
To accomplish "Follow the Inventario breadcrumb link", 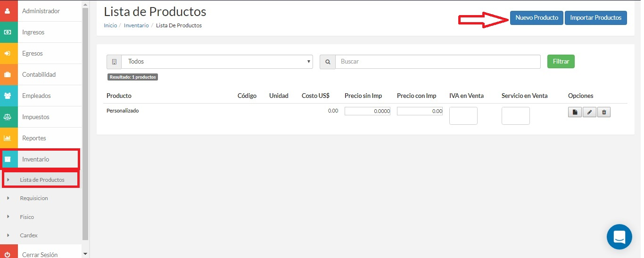I will (x=136, y=25).
